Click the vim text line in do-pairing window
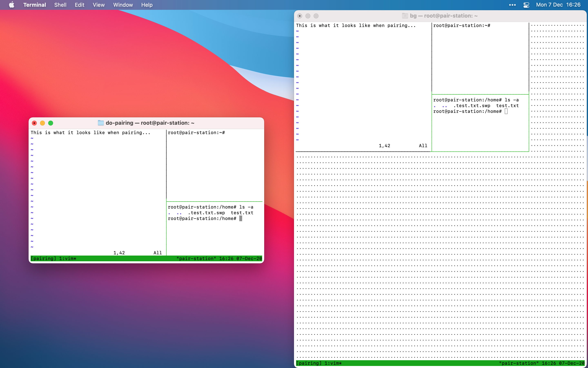The height and width of the screenshot is (368, 588). pyautogui.click(x=90, y=133)
